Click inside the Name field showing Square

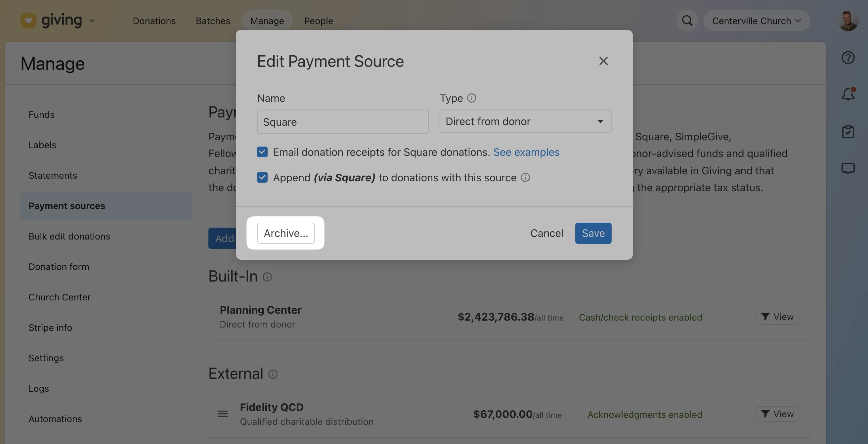342,122
